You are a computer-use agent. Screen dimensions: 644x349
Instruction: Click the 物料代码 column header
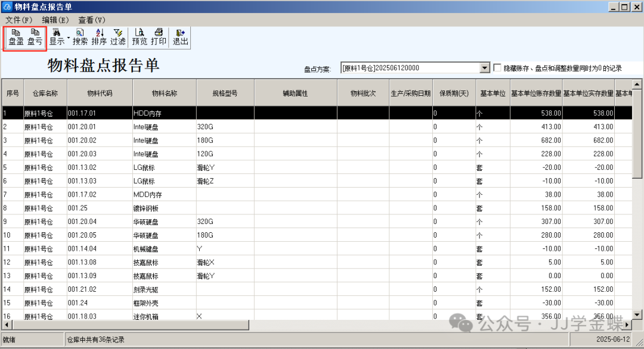[100, 94]
